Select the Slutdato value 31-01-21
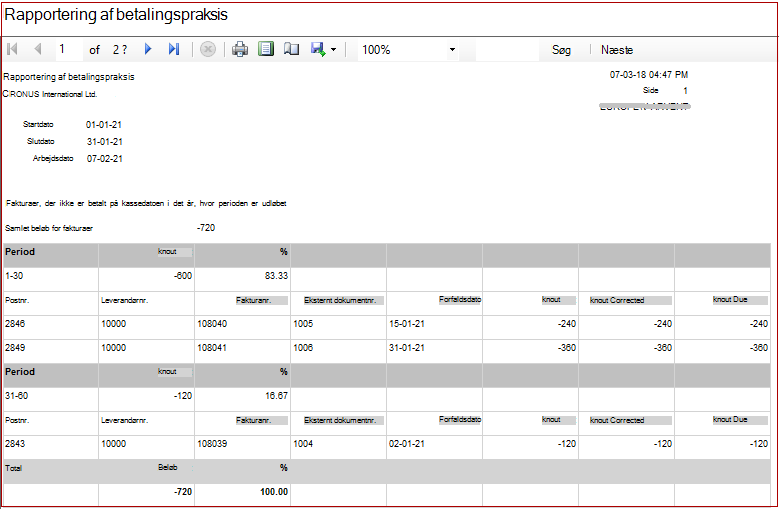Viewport: 779px width, 509px height. [105, 142]
